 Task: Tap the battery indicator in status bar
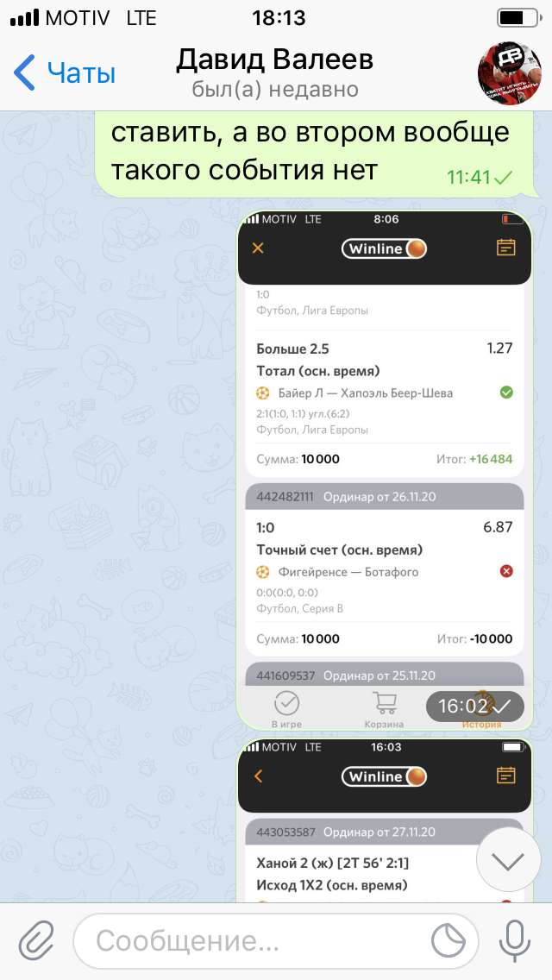click(517, 18)
